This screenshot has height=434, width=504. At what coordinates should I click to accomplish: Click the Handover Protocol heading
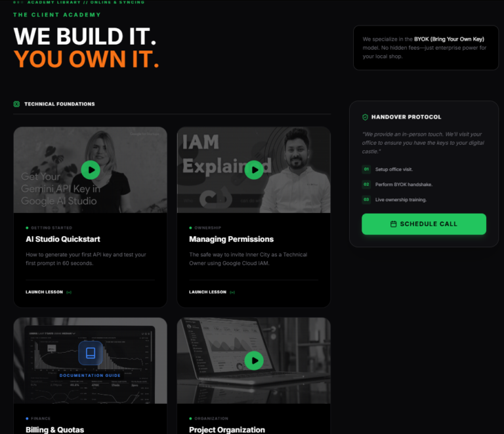(406, 117)
